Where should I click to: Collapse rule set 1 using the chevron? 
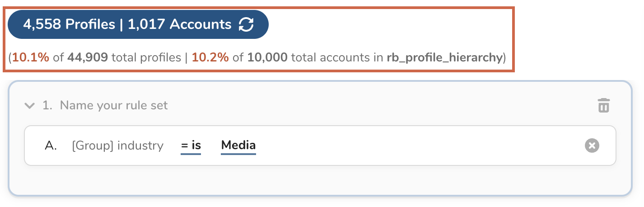30,106
